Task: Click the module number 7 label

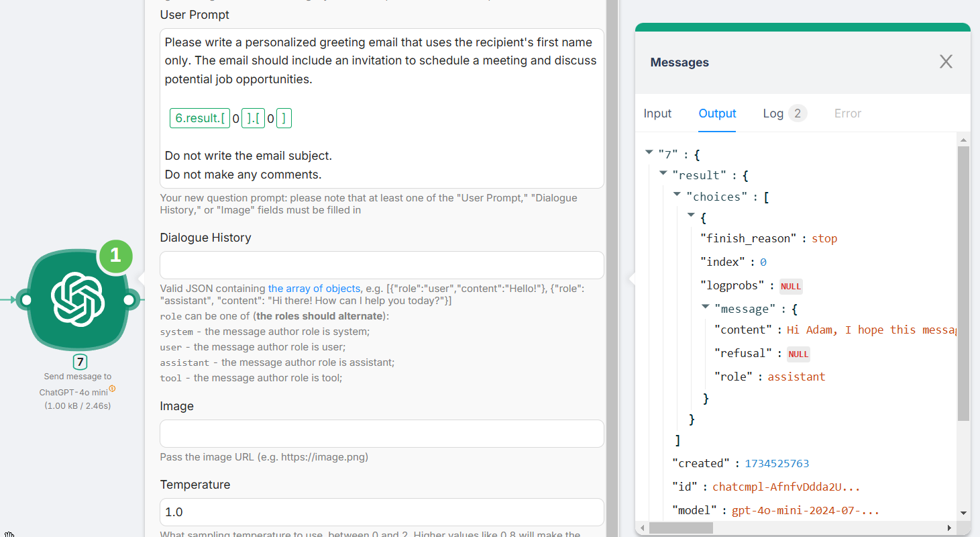Action: click(80, 362)
